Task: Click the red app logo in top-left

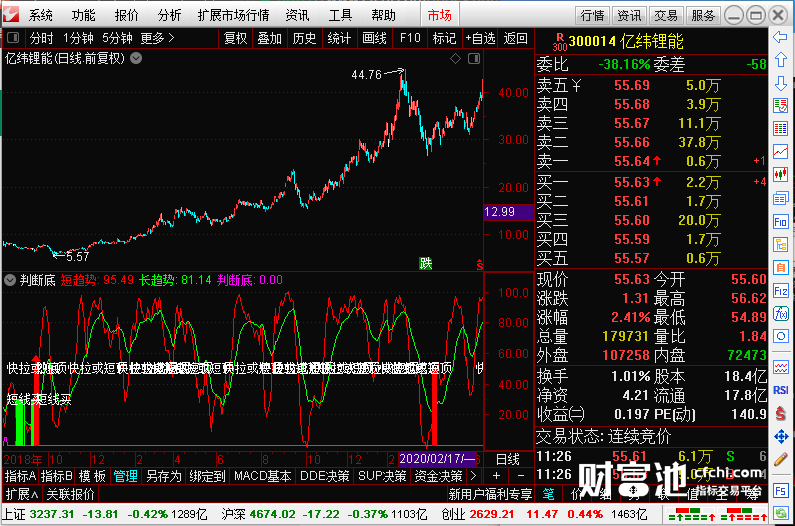Action: pos(11,14)
